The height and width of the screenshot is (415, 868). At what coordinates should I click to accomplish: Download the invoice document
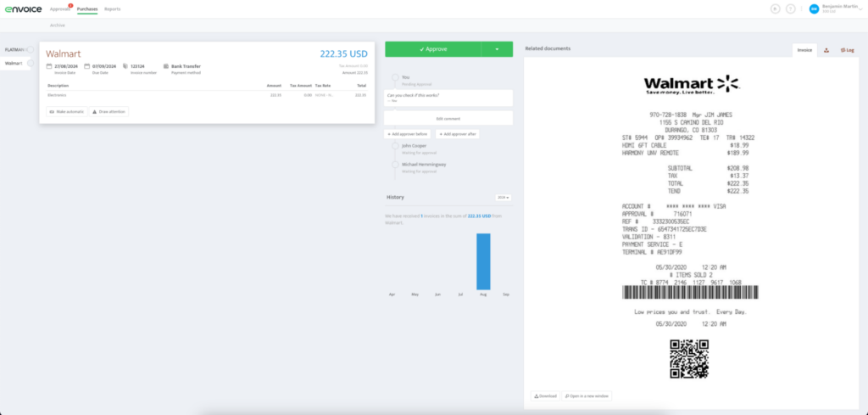[545, 396]
